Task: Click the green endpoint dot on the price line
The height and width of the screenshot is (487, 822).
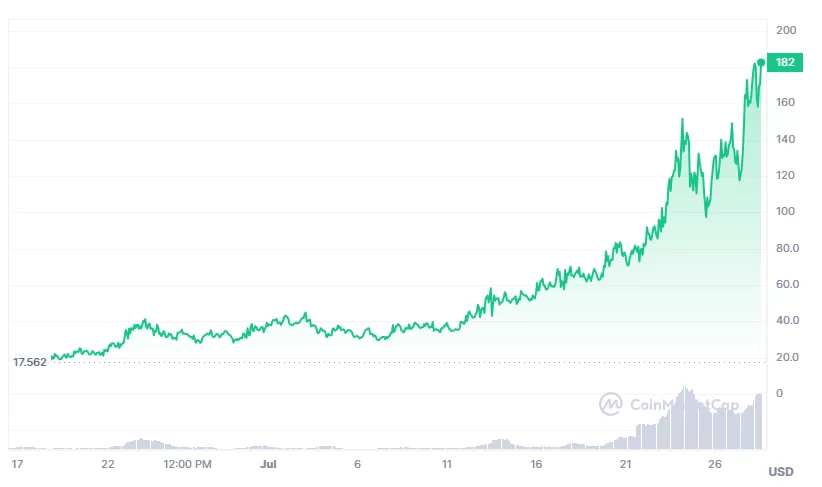Action: tap(761, 62)
